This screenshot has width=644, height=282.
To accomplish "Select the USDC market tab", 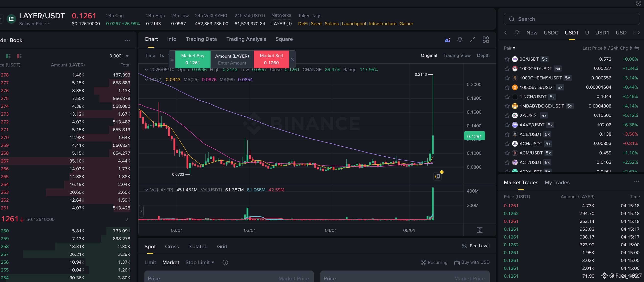I will (x=551, y=33).
